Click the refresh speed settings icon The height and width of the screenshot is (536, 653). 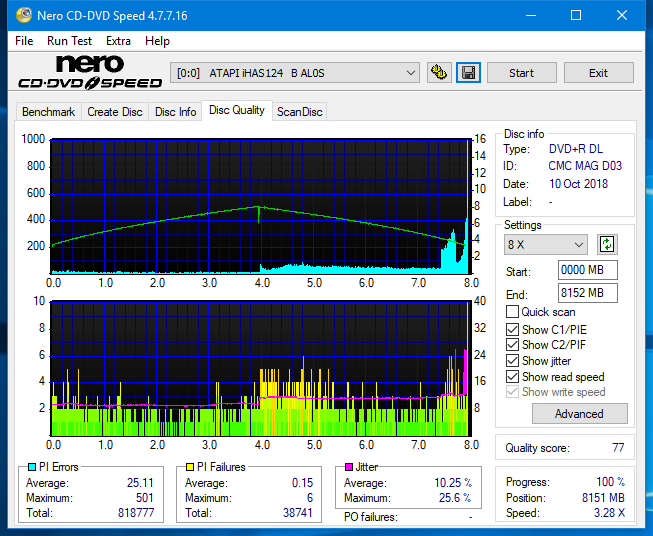[607, 244]
